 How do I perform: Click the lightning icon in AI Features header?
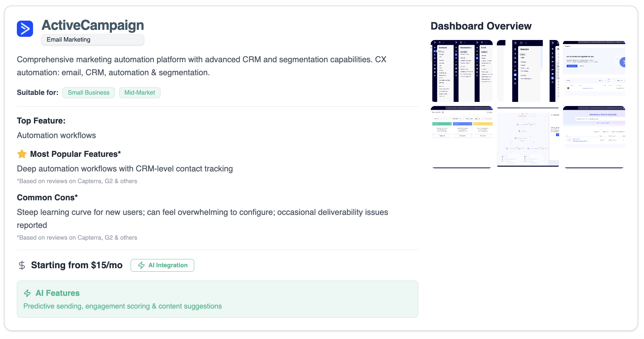coord(27,293)
